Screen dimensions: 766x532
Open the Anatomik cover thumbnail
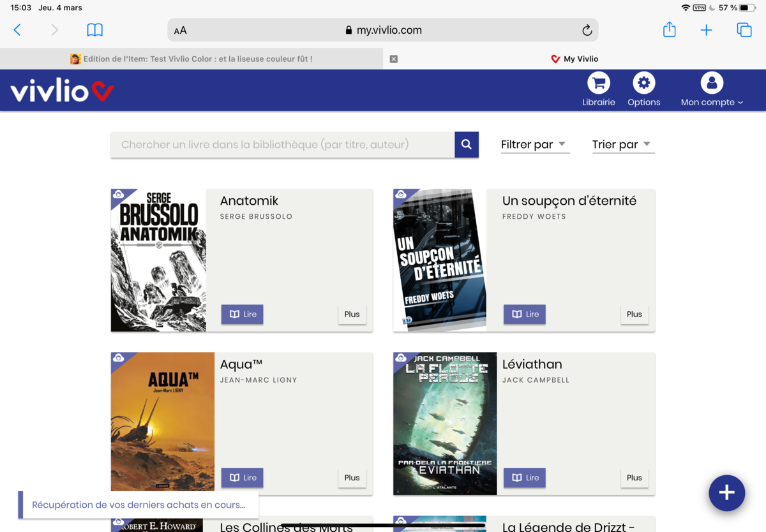tap(158, 260)
